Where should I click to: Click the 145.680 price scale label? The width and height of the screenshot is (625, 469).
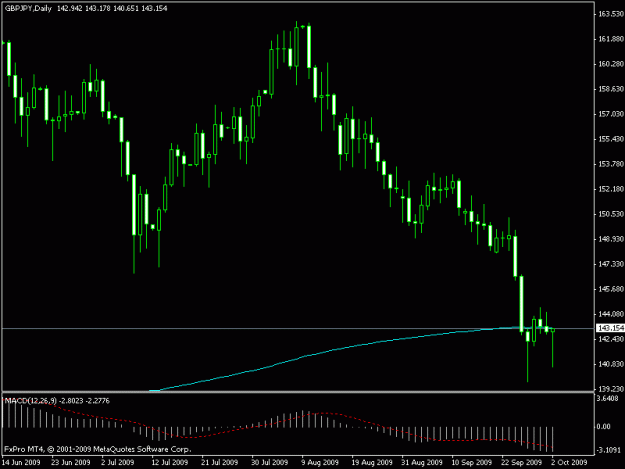click(611, 289)
